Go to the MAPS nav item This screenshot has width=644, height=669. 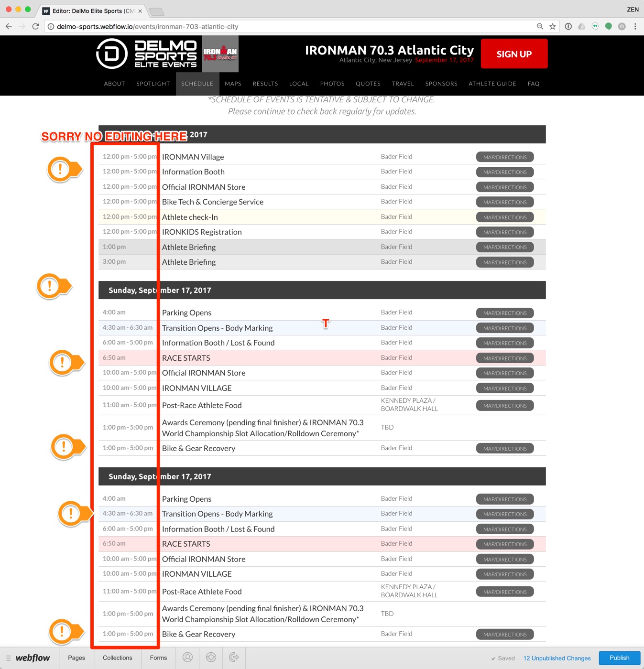pos(233,84)
